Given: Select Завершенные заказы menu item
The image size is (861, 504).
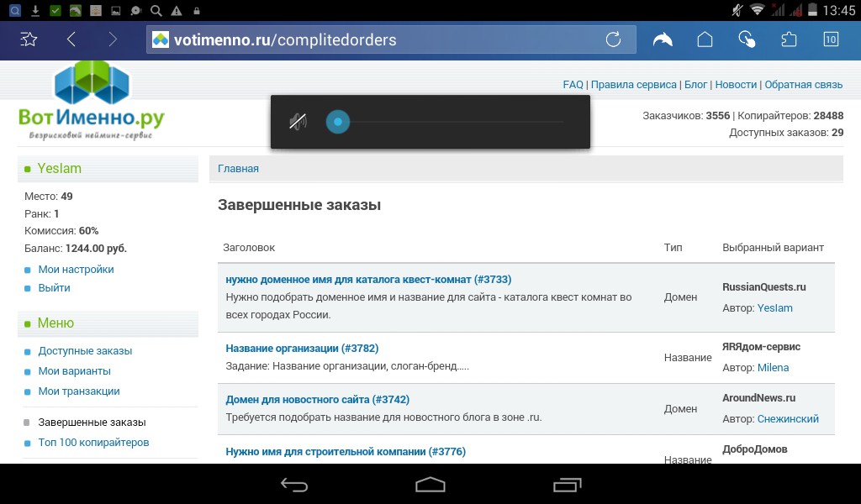Looking at the screenshot, I should 92,423.
